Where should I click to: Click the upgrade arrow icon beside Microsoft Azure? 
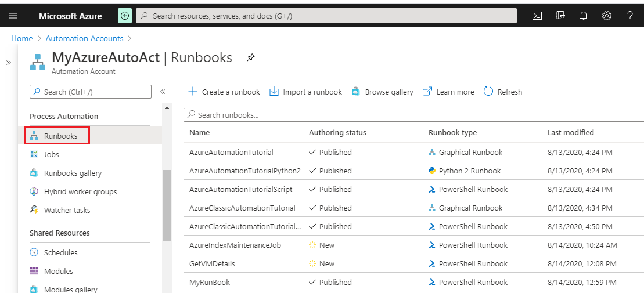125,16
